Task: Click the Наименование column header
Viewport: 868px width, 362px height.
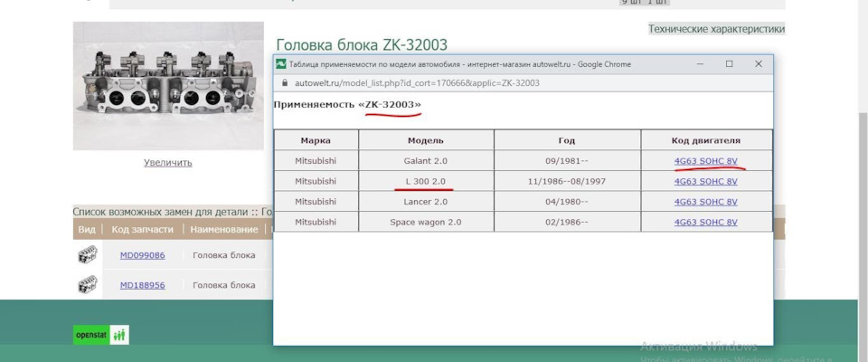Action: coord(224,229)
